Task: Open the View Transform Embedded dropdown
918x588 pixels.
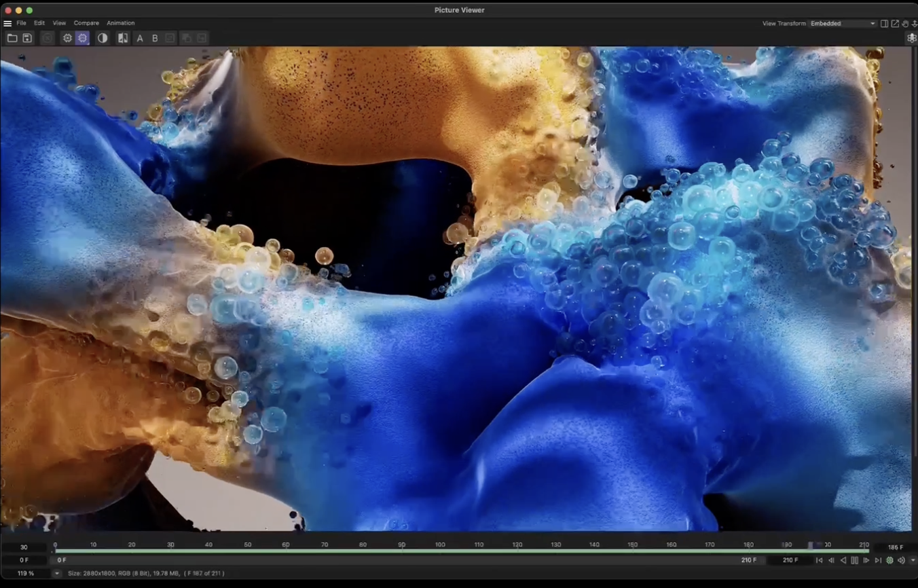Action: (x=842, y=23)
